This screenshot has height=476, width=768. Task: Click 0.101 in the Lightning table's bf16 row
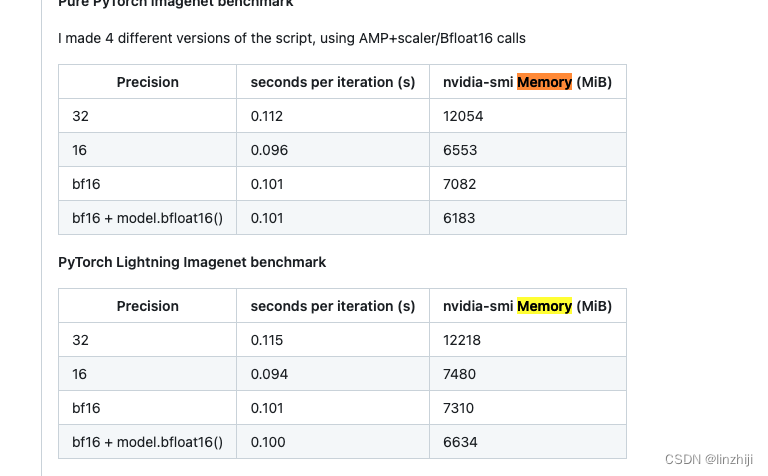pyautogui.click(x=267, y=408)
